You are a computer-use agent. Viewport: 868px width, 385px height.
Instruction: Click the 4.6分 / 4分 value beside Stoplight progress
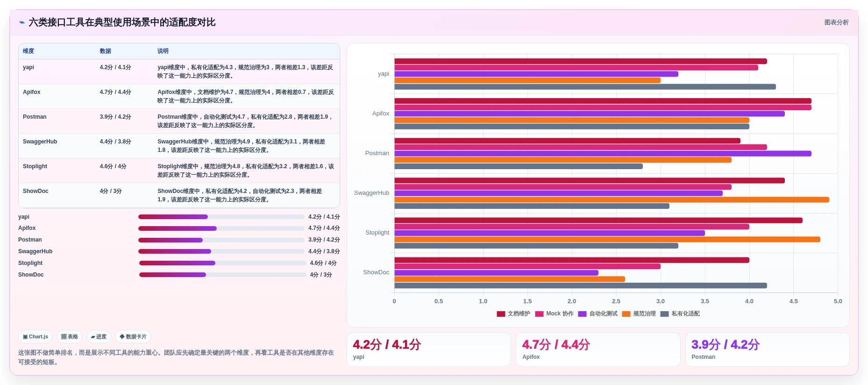323,263
